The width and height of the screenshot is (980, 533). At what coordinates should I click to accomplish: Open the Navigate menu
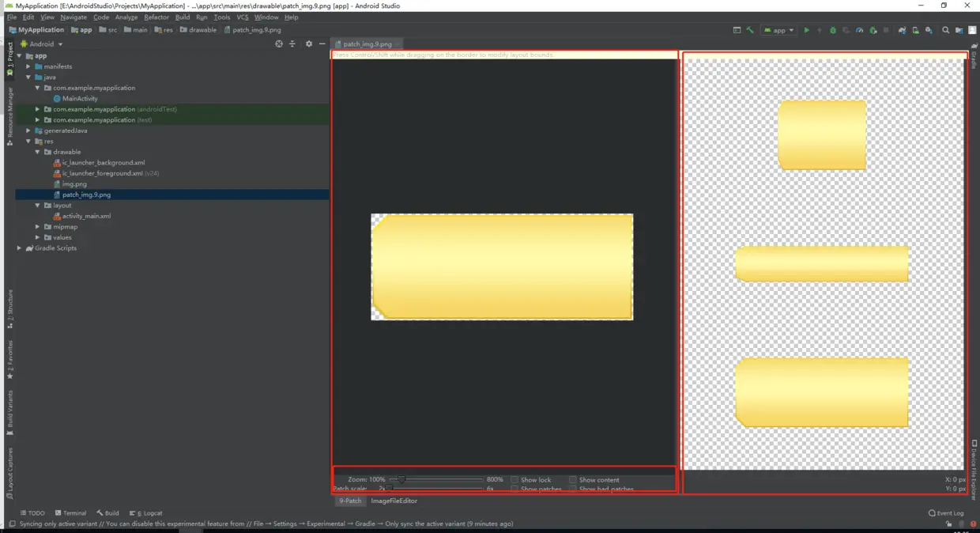point(73,17)
